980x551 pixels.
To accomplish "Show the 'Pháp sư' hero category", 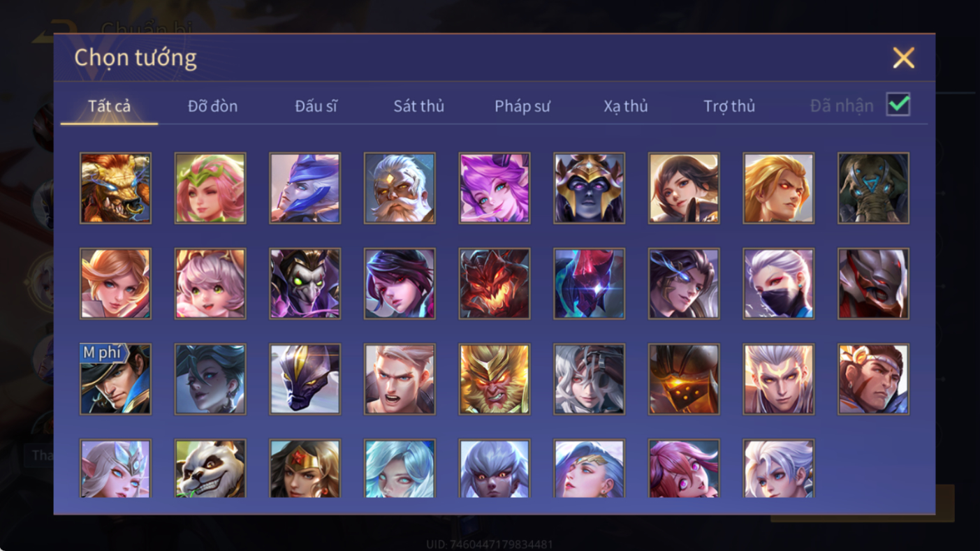I will pos(522,106).
